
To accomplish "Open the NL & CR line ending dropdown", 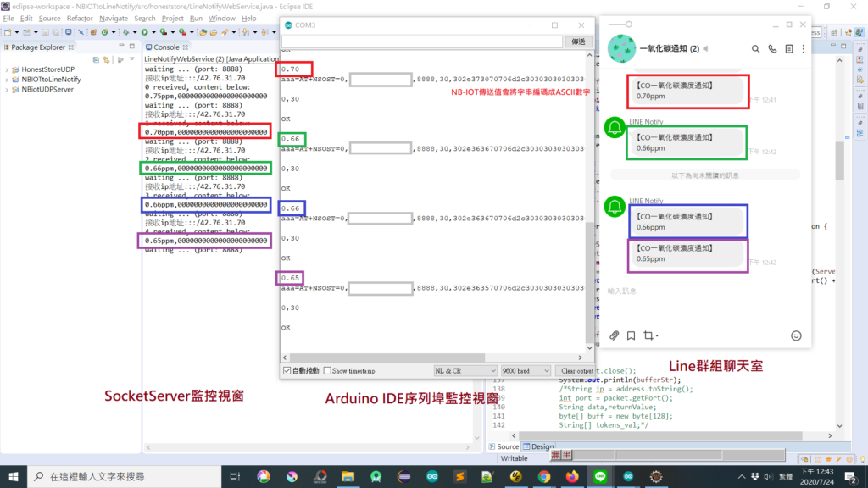I will click(465, 371).
